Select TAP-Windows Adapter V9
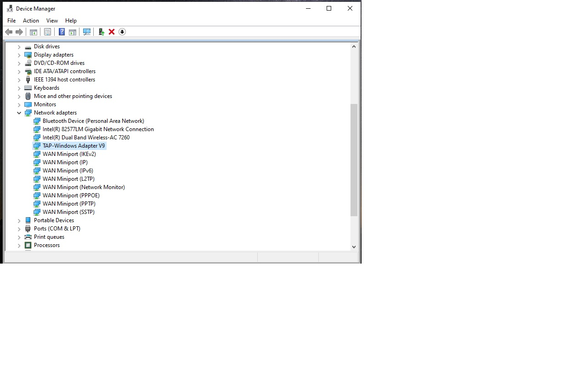588x368 pixels. pos(73,146)
